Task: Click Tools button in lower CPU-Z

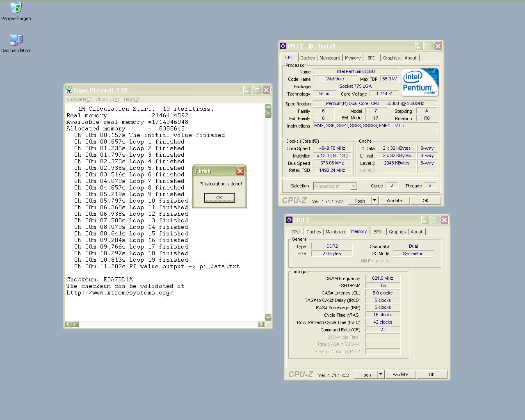Action: [366, 374]
